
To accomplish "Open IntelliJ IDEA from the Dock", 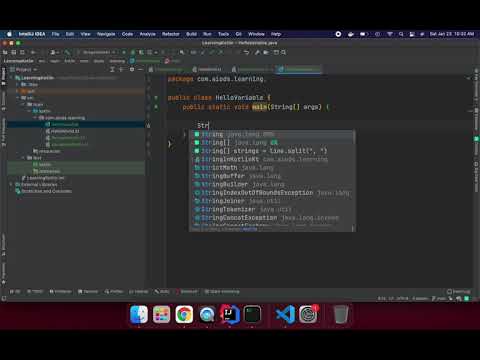I will [x=230, y=314].
